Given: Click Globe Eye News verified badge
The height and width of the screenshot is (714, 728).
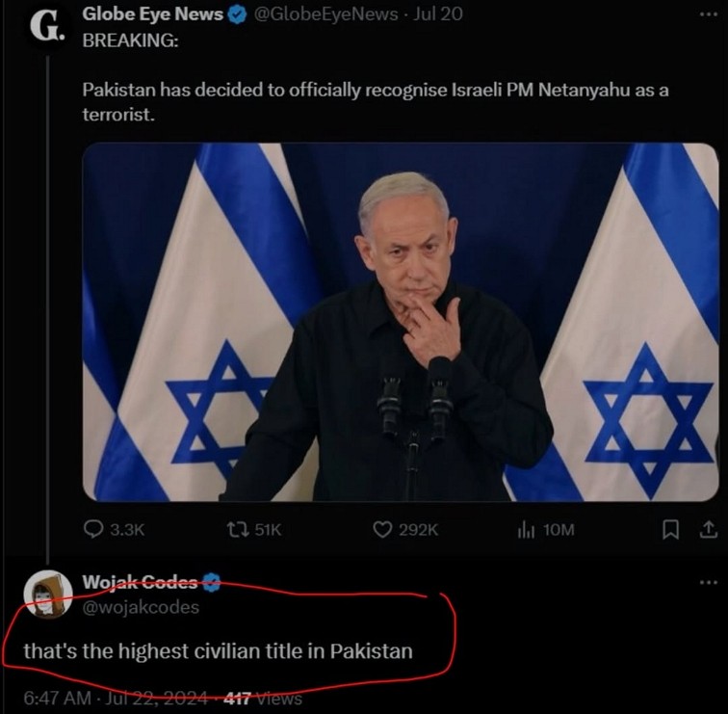Looking at the screenshot, I should point(237,14).
